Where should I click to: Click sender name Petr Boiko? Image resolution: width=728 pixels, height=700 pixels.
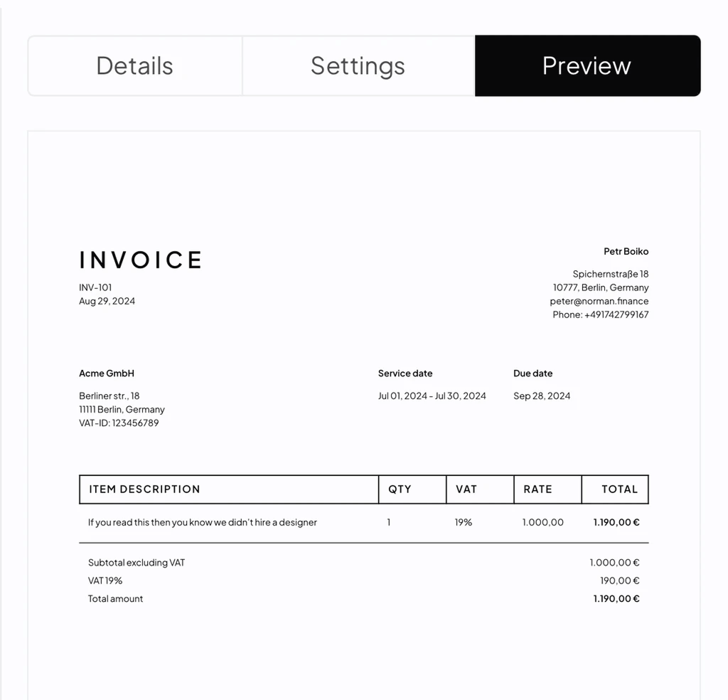626,251
